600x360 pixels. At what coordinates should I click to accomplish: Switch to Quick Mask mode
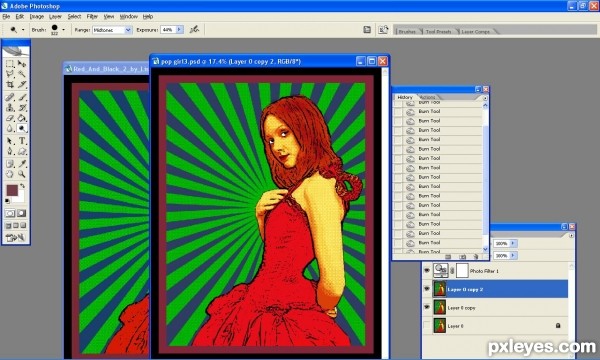coord(22,213)
